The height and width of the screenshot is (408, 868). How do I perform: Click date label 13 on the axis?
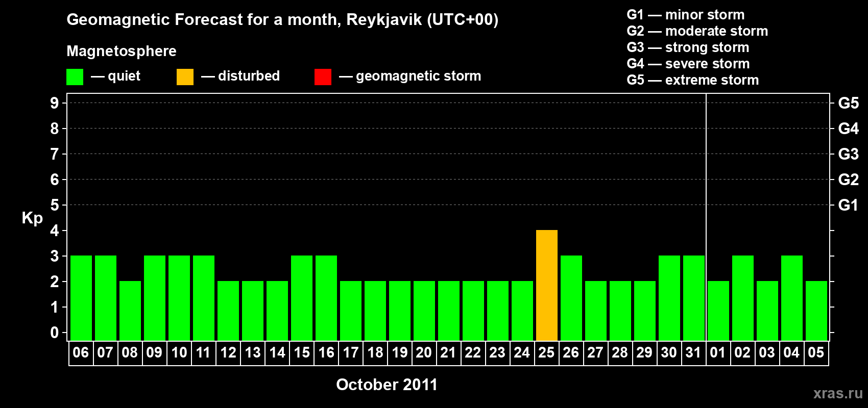pyautogui.click(x=252, y=352)
